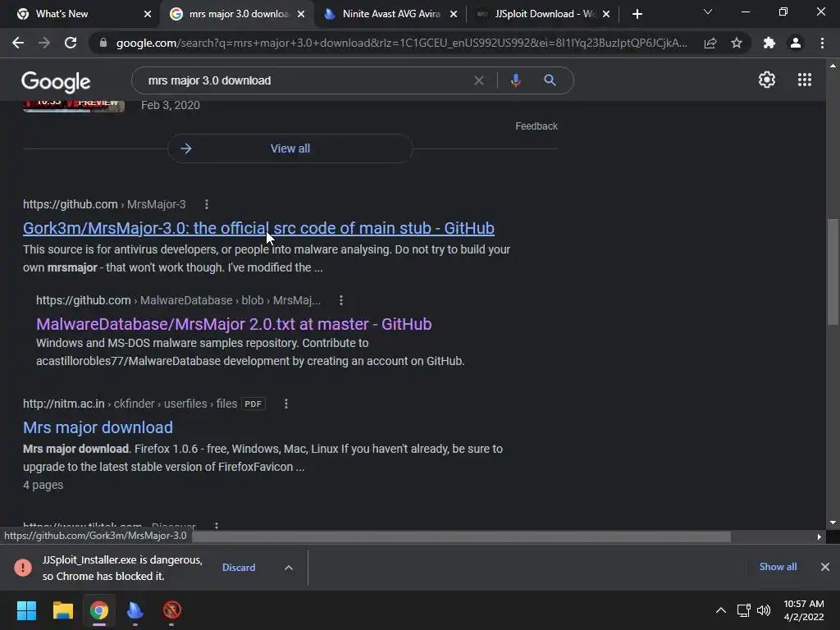Open Chrome from the taskbar

click(99, 610)
